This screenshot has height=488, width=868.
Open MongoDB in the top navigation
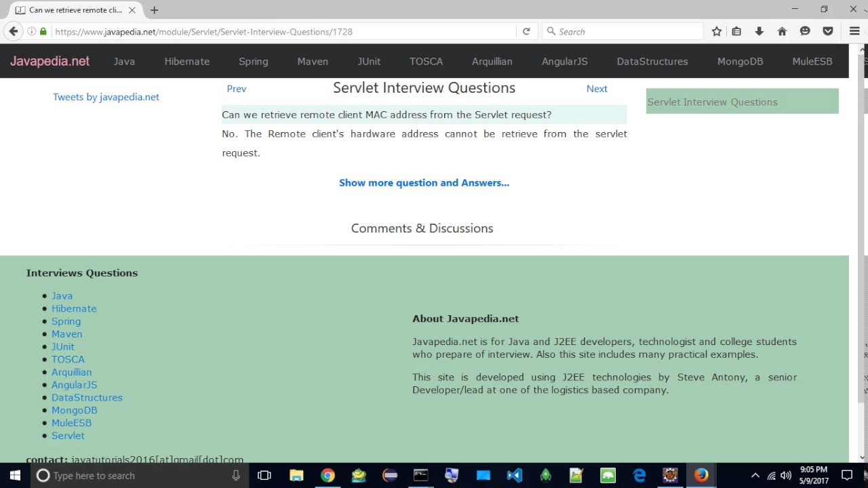tap(741, 61)
